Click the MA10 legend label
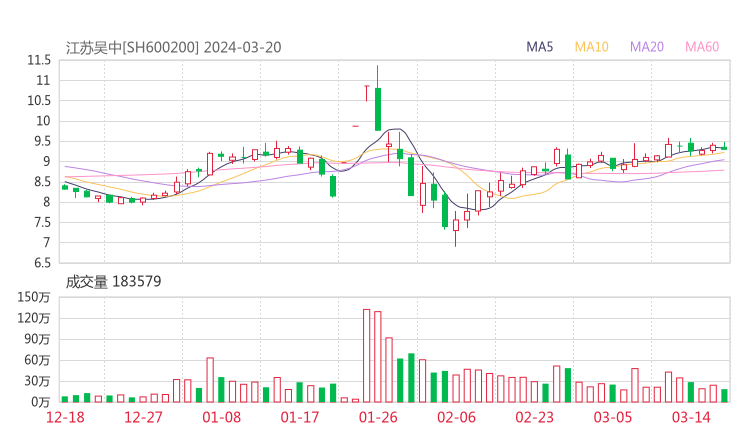Screen dimensions: 740x440 tap(591, 47)
